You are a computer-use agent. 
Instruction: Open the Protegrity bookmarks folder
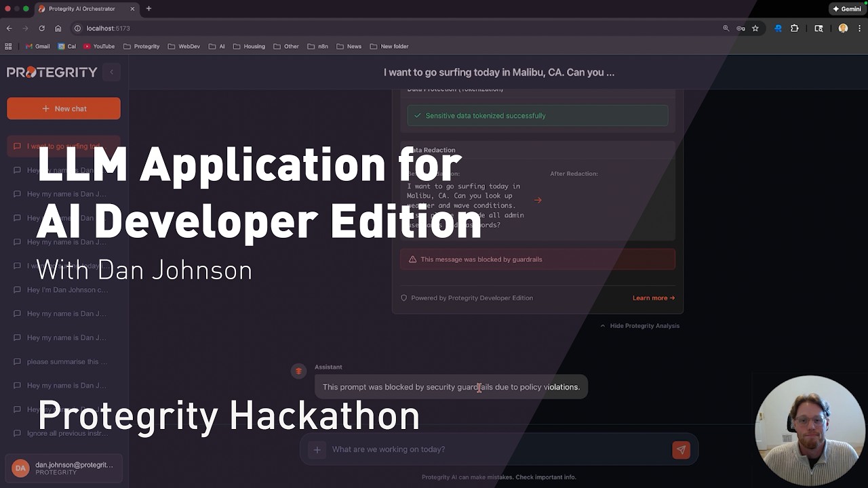[141, 47]
